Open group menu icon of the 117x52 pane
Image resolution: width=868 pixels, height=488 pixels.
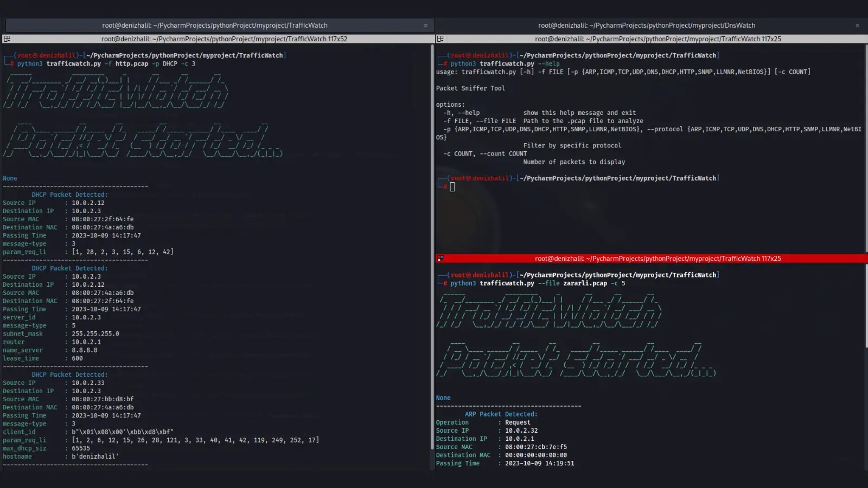(x=7, y=39)
